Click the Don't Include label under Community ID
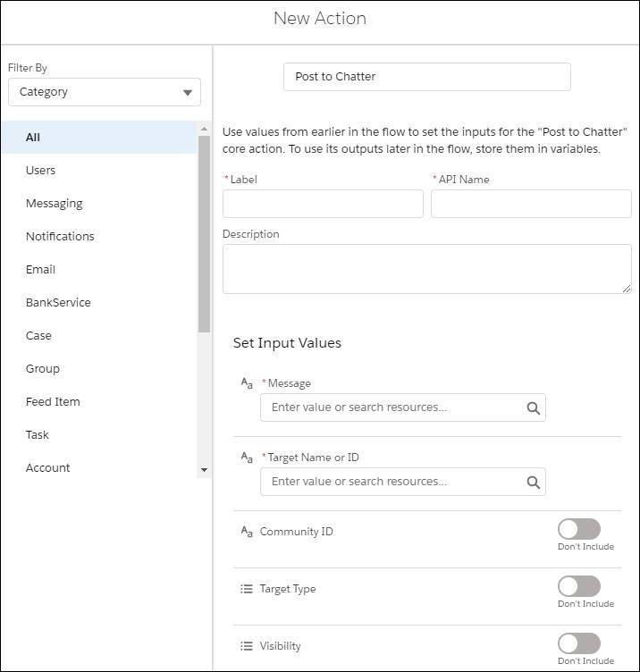640x672 pixels. (x=585, y=546)
